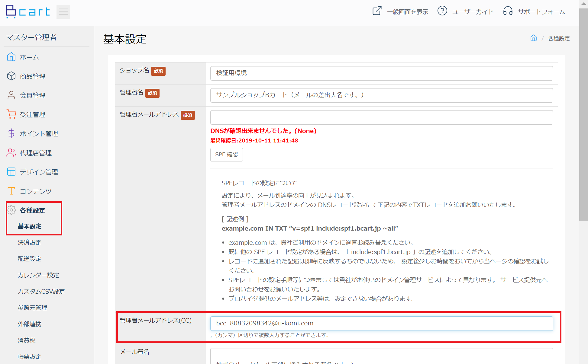Open デザイン管理 menu
This screenshot has width=588, height=364.
[39, 172]
